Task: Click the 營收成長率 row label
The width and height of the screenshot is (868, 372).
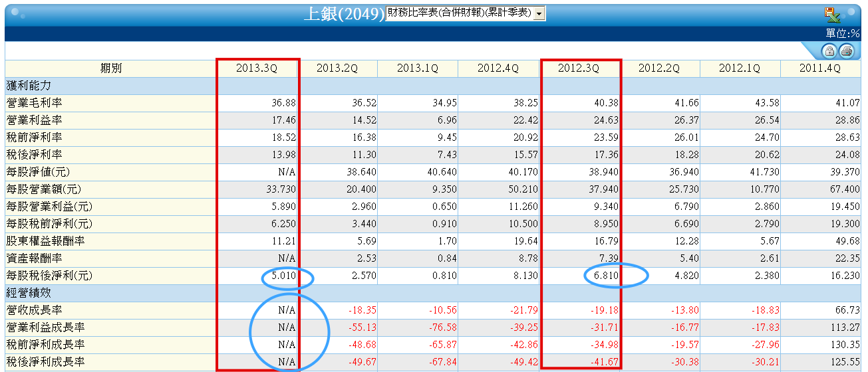Action: pyautogui.click(x=33, y=310)
